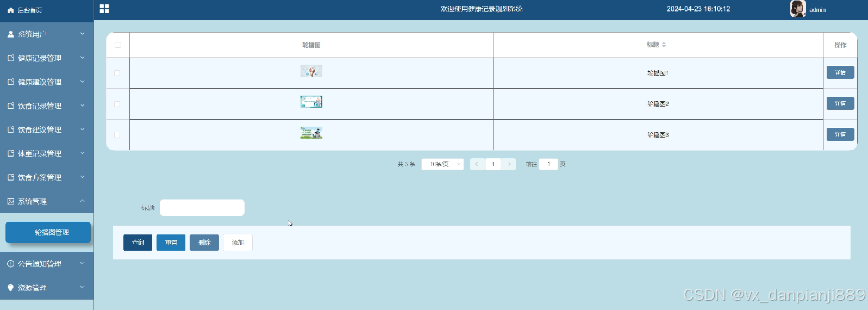Click the date time 2024-04-23 16:10:12
Viewport: 868px width, 310px height.
pos(698,9)
